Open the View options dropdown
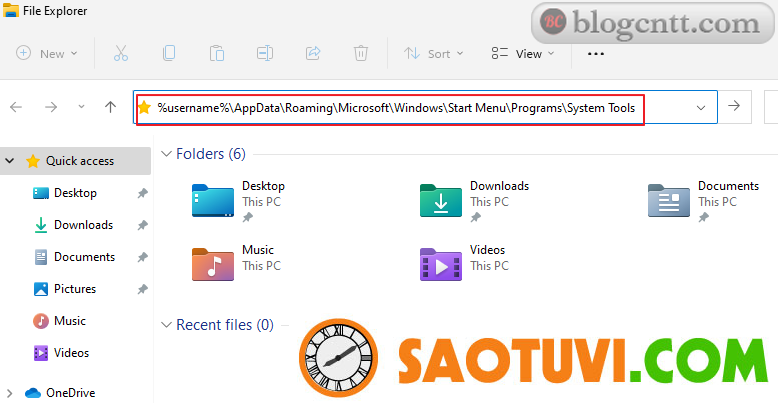Image resolution: width=778 pixels, height=403 pixels. point(522,53)
